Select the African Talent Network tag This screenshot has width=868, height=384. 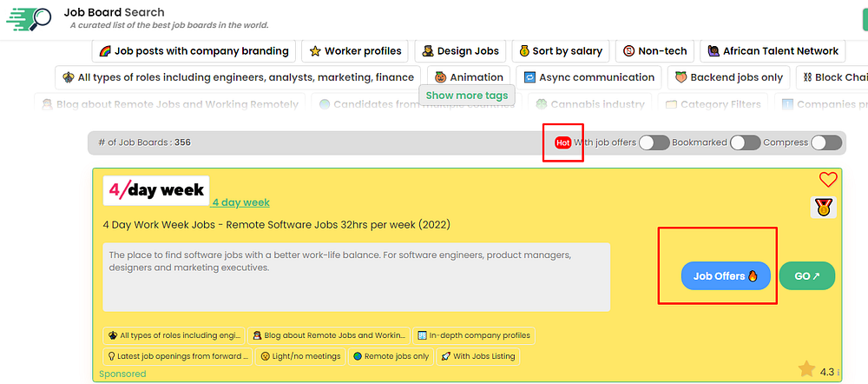pyautogui.click(x=773, y=51)
